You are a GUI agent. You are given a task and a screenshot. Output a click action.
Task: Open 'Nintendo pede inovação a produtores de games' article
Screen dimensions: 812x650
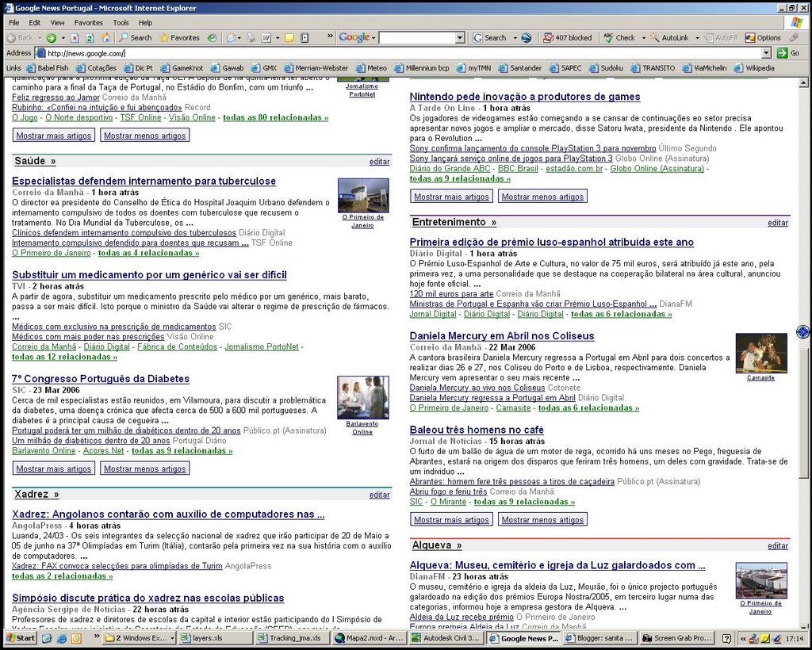(x=525, y=97)
